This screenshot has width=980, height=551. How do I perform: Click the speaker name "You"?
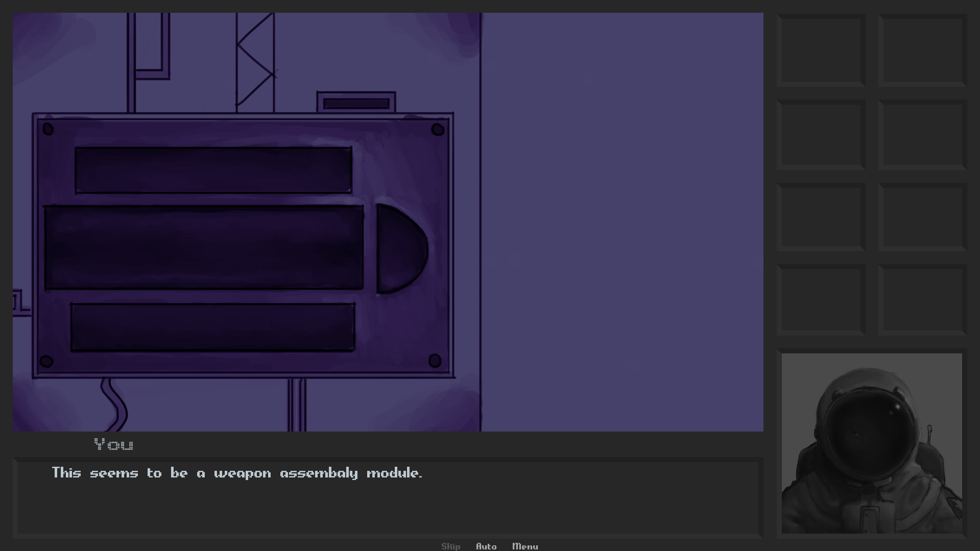[113, 444]
